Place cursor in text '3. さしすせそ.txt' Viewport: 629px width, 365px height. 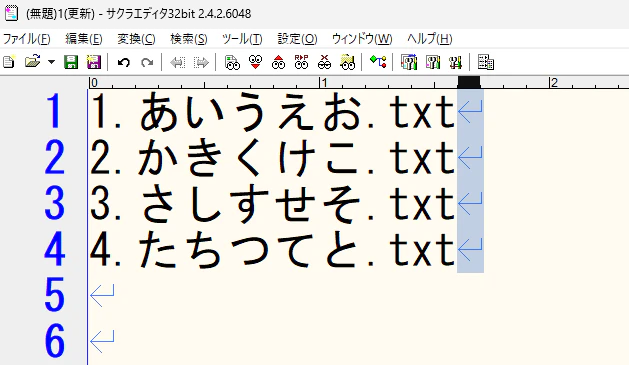click(x=272, y=203)
